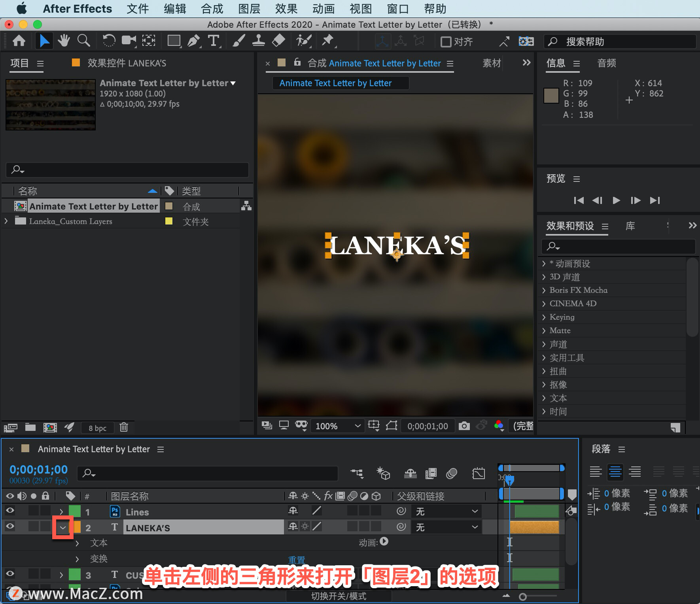Select the Unified Camera tool
Image resolution: width=700 pixels, height=604 pixels.
click(129, 41)
